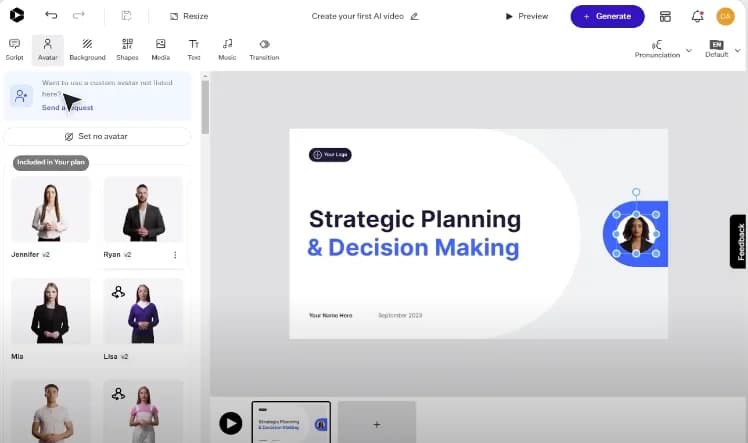The height and width of the screenshot is (443, 748).
Task: Open the templates layout icon
Action: point(665,17)
